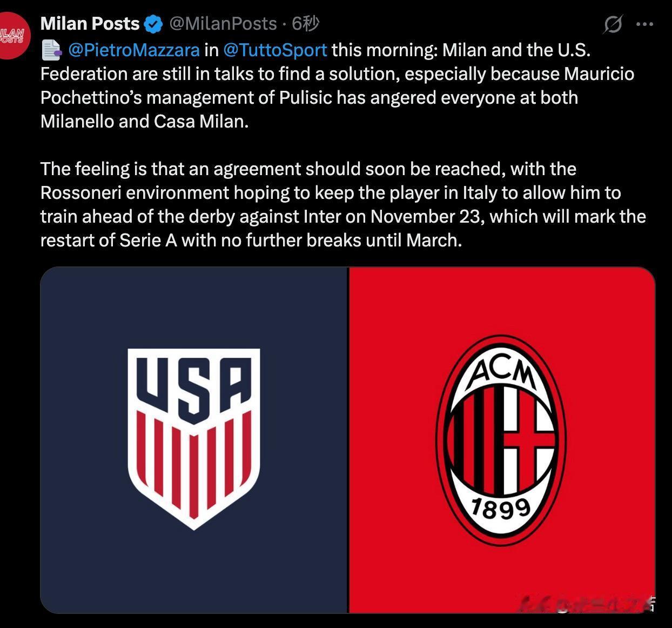672x628 pixels.
Task: Click the 1899 year on Milan crest
Action: 501,509
